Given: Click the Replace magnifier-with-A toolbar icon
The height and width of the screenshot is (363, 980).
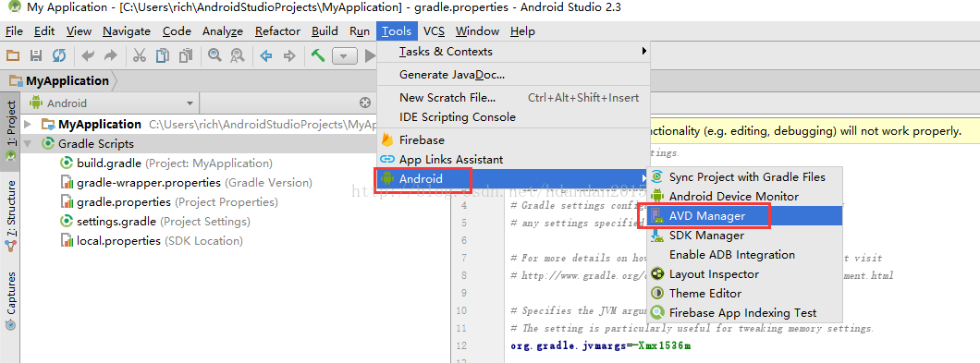Looking at the screenshot, I should pyautogui.click(x=237, y=56).
